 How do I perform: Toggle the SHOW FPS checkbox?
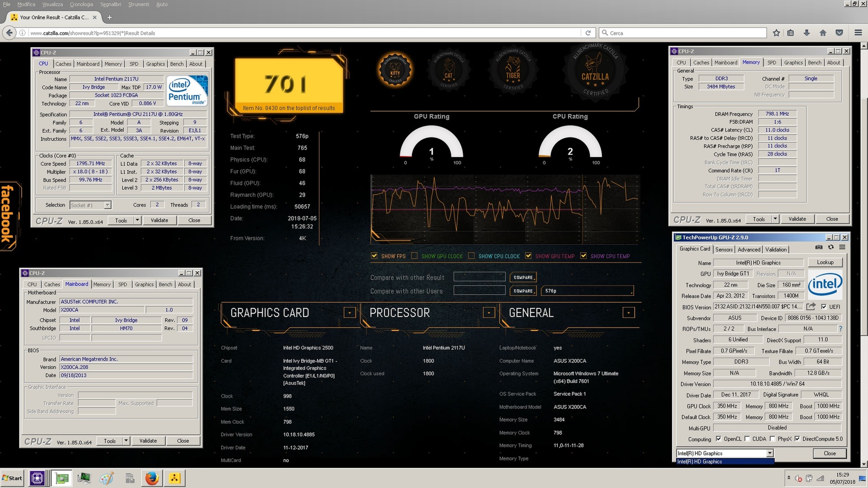pyautogui.click(x=374, y=256)
